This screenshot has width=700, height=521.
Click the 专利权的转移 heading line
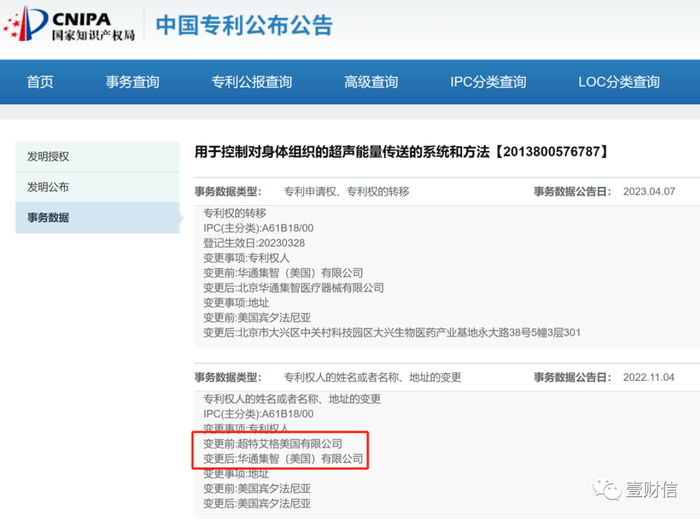235,213
